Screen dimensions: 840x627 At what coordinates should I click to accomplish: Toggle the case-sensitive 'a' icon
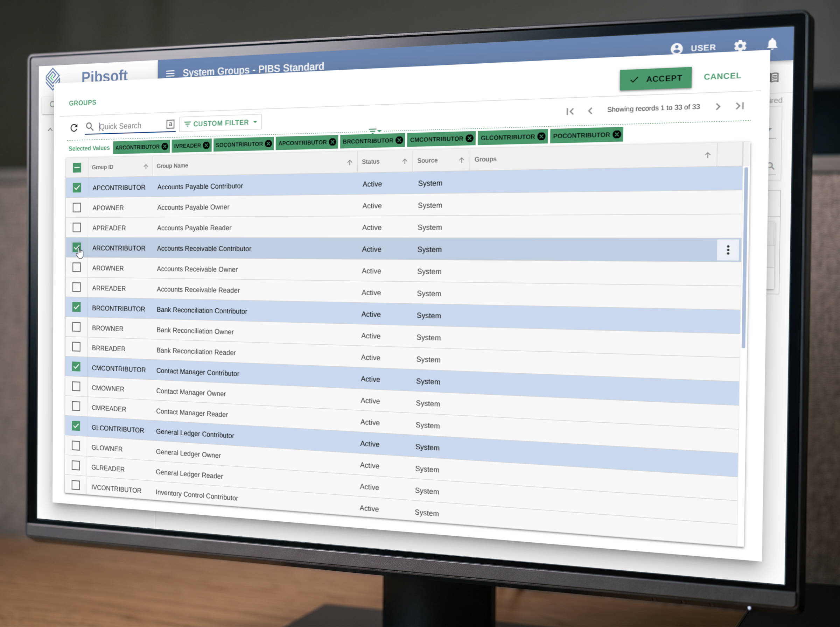[170, 124]
